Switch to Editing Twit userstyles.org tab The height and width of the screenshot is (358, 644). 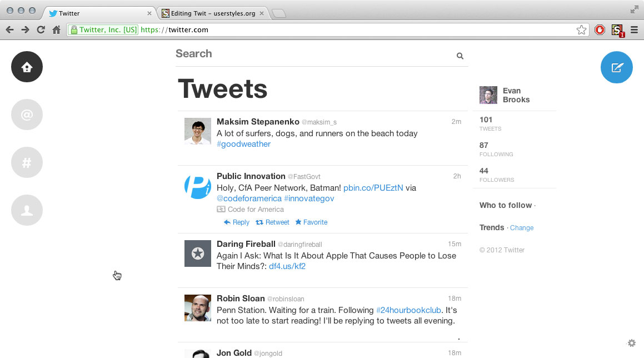[x=213, y=13]
